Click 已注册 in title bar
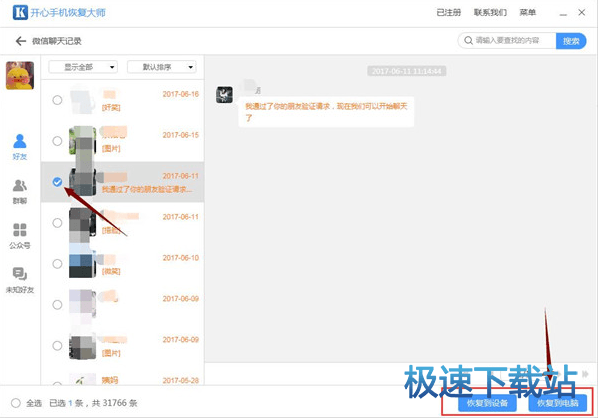 click(x=448, y=13)
